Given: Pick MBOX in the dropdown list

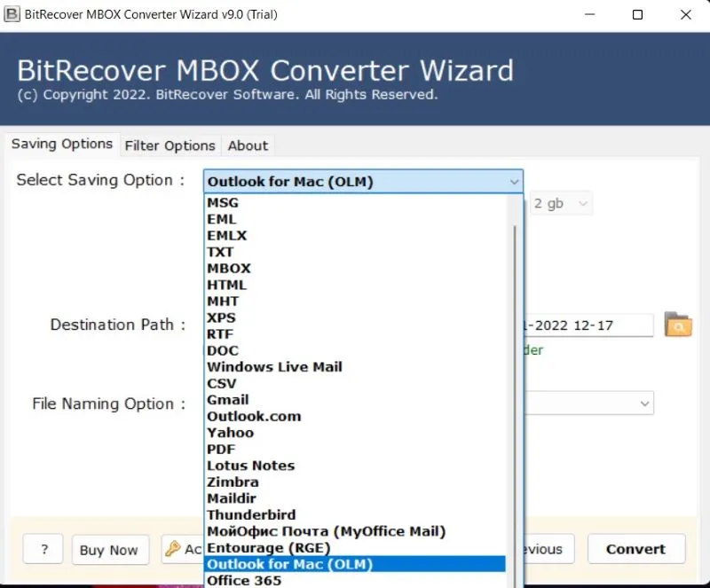Looking at the screenshot, I should click(x=356, y=268).
